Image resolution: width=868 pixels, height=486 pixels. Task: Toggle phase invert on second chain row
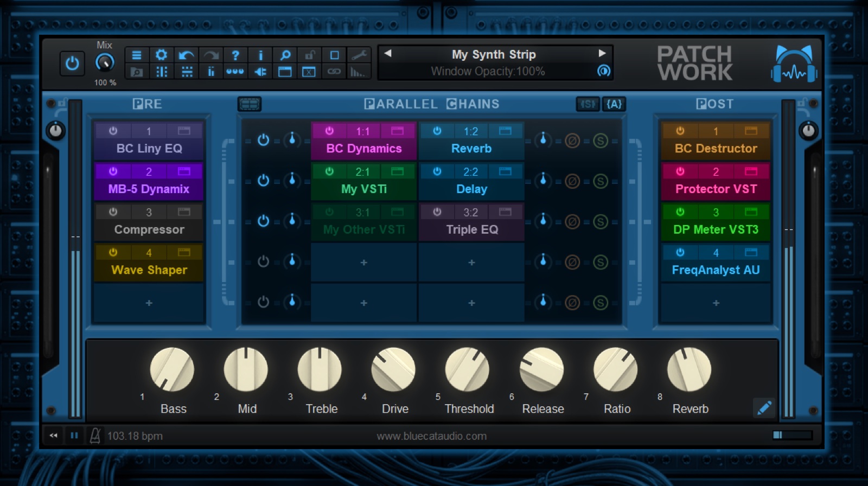coord(572,181)
